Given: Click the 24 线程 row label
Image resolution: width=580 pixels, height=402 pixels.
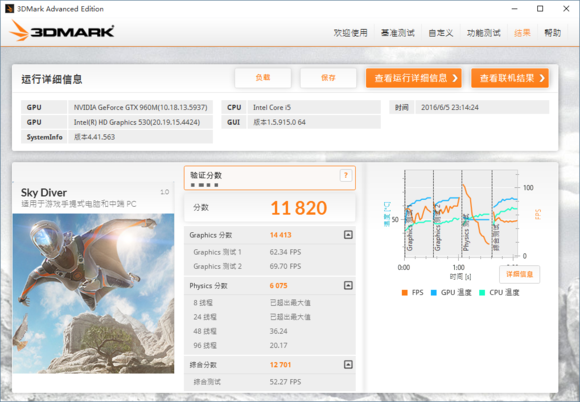Looking at the screenshot, I should point(205,317).
